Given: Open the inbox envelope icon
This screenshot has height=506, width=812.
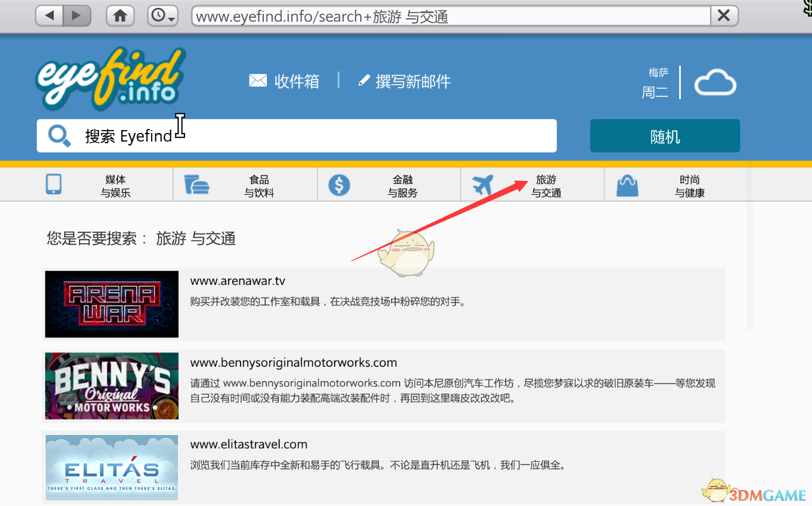Looking at the screenshot, I should (x=258, y=81).
